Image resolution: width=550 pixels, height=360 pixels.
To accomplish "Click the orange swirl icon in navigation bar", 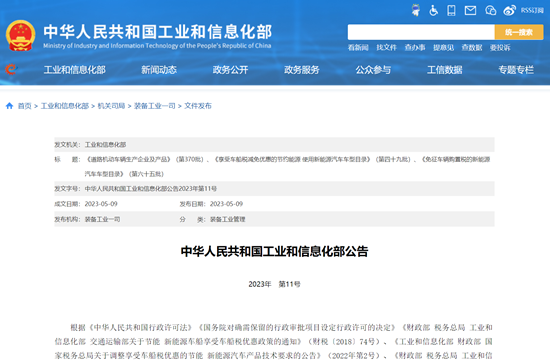I will pyautogui.click(x=11, y=69).
